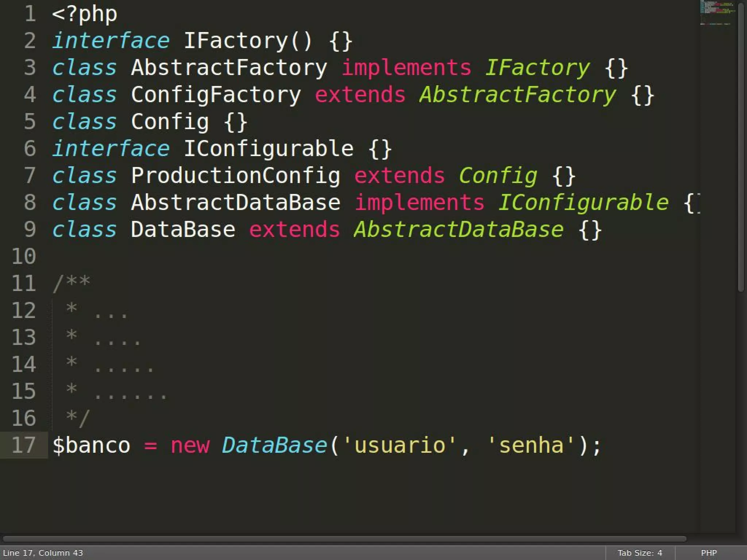Viewport: 747px width, 560px height.
Task: Open the PHP syntax selector
Action: coord(708,553)
